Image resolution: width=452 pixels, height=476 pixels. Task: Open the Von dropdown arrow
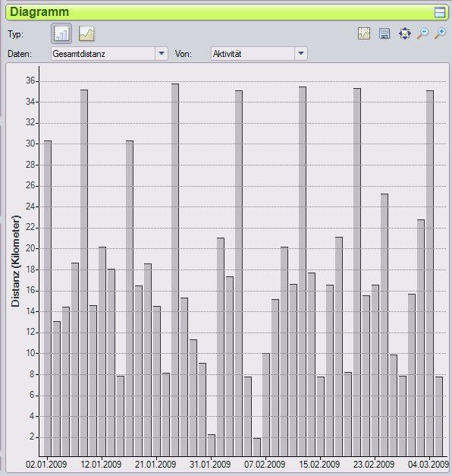point(300,54)
